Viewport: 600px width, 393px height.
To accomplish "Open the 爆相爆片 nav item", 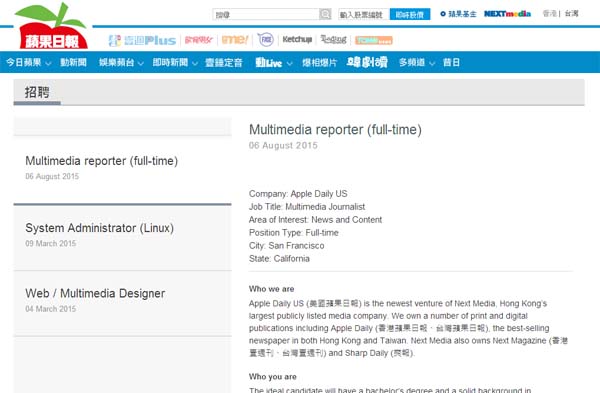I will click(x=320, y=62).
